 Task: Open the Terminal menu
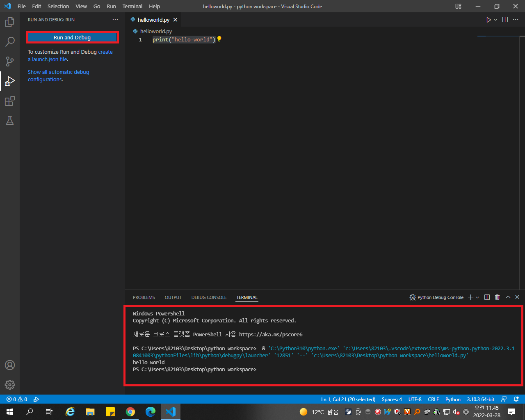132,6
